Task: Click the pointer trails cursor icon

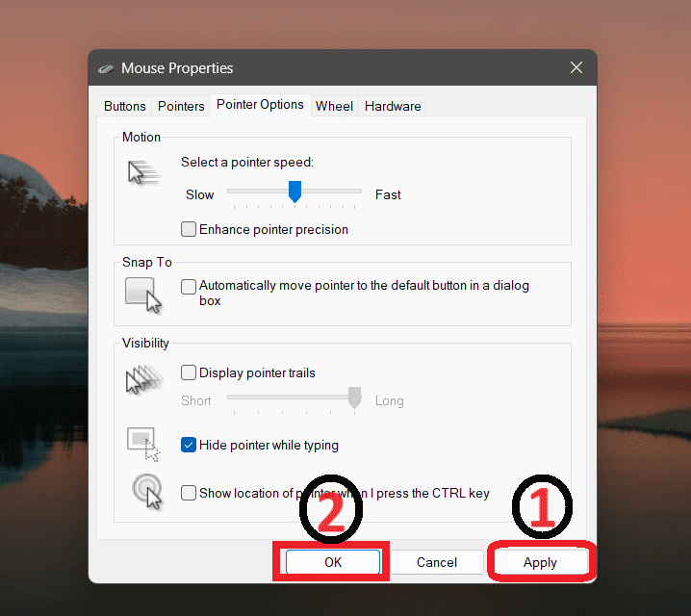Action: 144,379
